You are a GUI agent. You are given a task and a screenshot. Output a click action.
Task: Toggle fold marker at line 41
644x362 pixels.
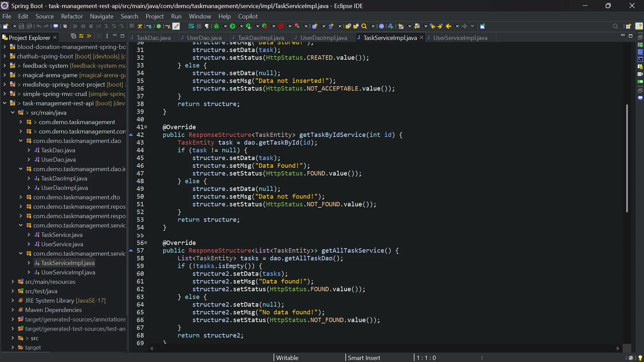(x=146, y=127)
